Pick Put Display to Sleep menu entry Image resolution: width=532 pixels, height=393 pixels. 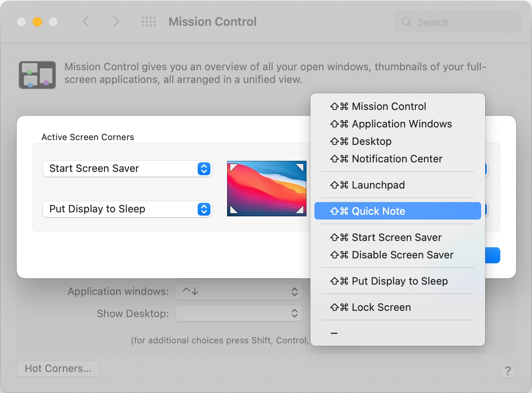tap(398, 281)
